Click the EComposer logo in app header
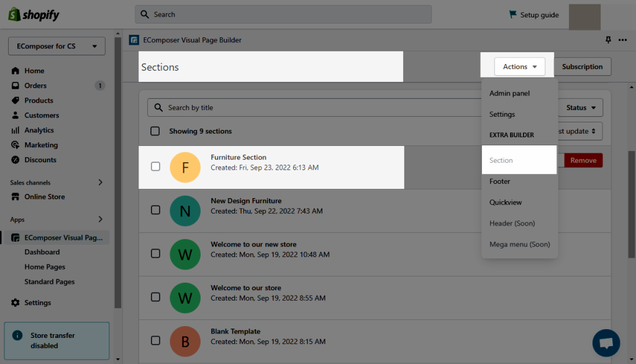Image resolution: width=636 pixels, height=364 pixels. [134, 40]
